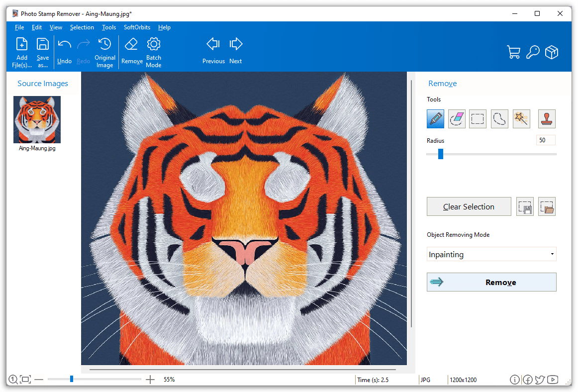Open the View menu

(x=56, y=27)
